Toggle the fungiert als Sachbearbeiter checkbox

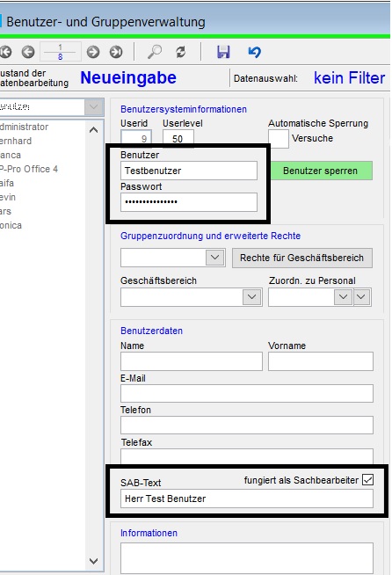click(x=367, y=480)
